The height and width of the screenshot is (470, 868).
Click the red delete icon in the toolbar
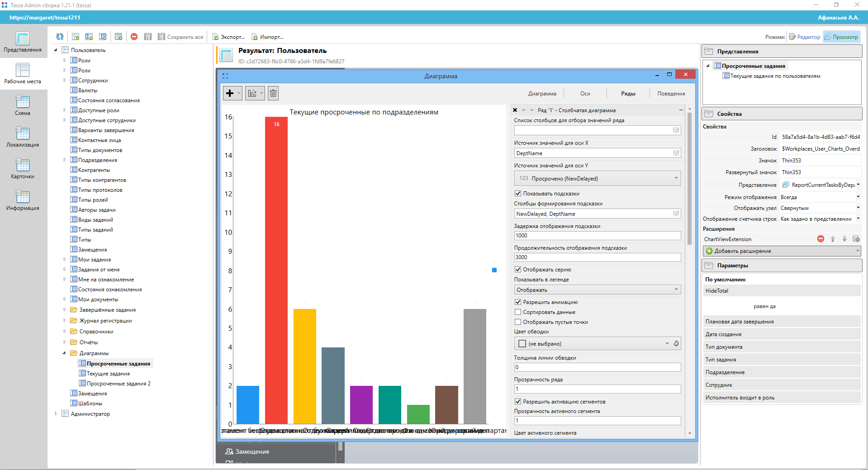[x=134, y=37]
